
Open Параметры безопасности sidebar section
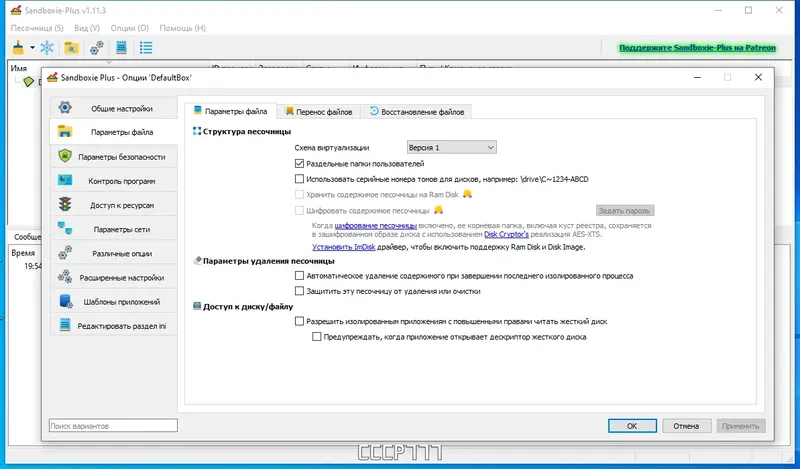pos(114,157)
